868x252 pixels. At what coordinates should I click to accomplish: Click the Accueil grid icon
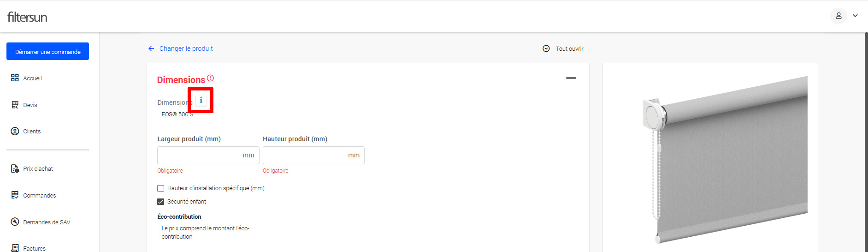click(x=15, y=78)
